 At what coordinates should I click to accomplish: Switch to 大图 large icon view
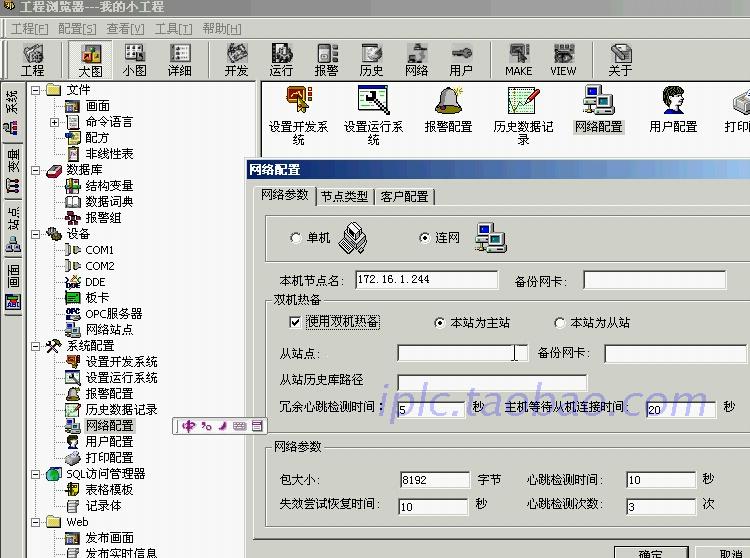[x=90, y=59]
